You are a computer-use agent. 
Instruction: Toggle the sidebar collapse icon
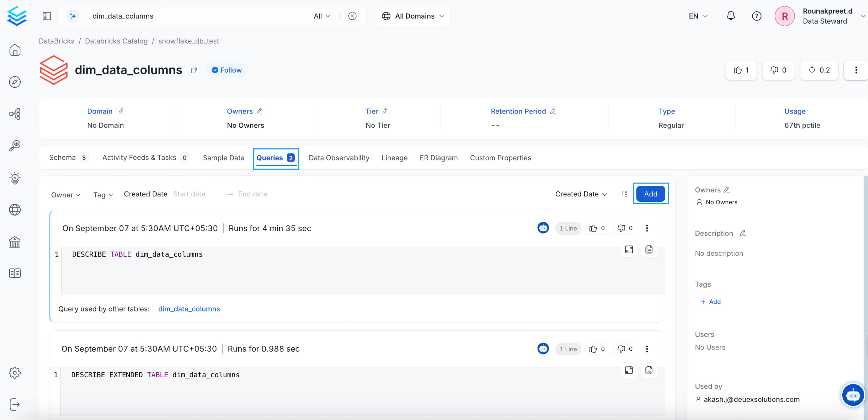[47, 16]
